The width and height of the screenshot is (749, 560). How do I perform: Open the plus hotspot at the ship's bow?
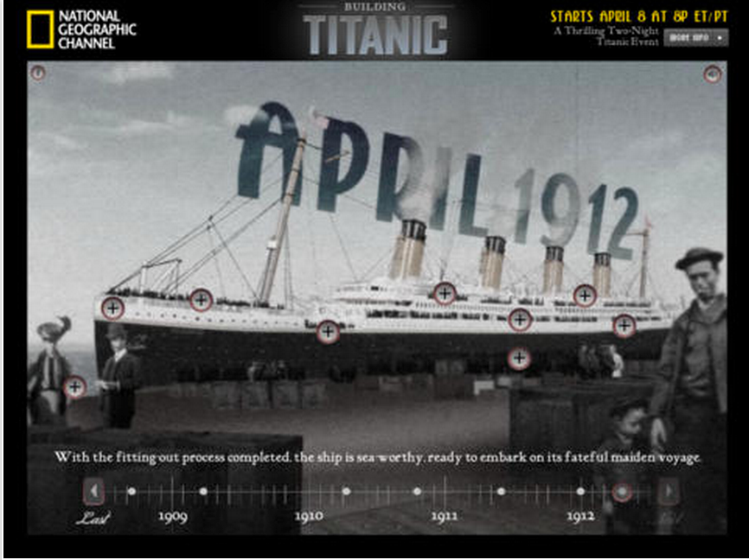[112, 309]
